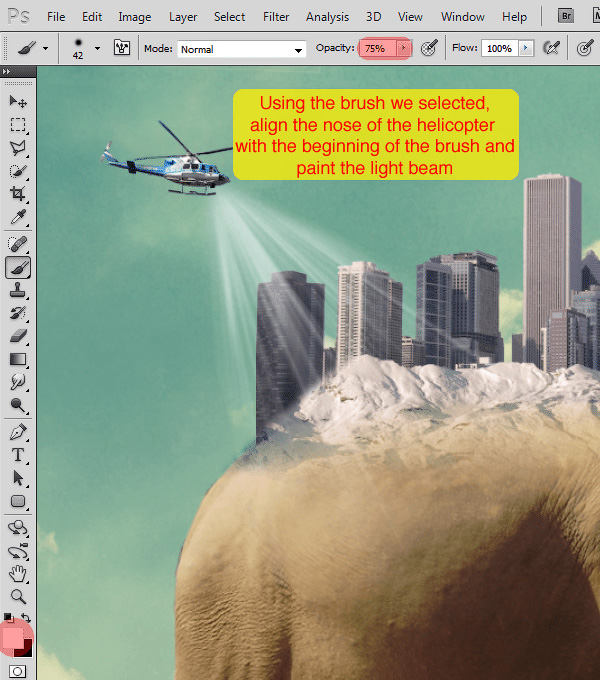Viewport: 600px width, 680px height.
Task: Open the Tool Preset picker dropdown
Action: point(46,48)
